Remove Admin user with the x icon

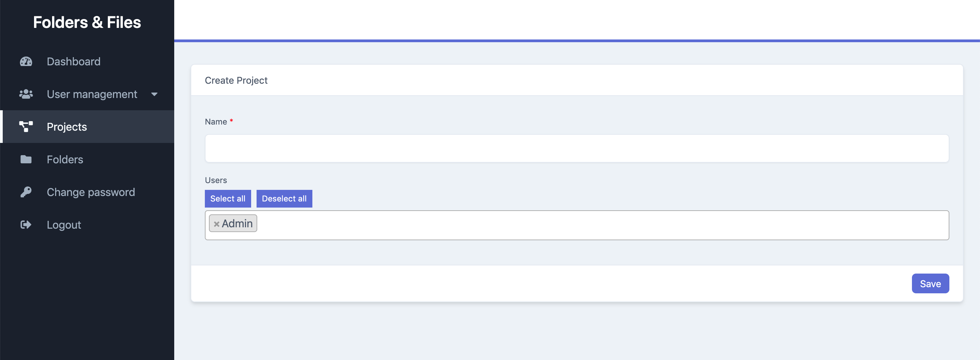[x=216, y=224]
